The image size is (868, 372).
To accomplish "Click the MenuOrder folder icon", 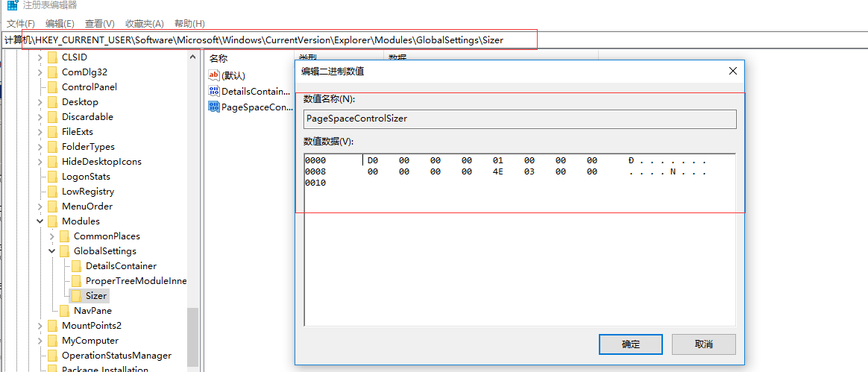I will [x=53, y=207].
